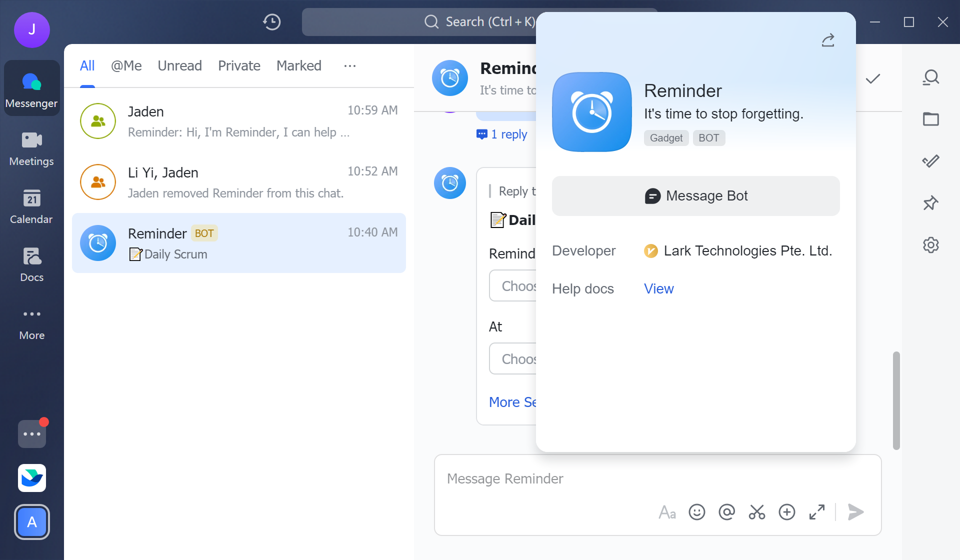Open the Messenger section
The image size is (960, 560).
tap(31, 88)
